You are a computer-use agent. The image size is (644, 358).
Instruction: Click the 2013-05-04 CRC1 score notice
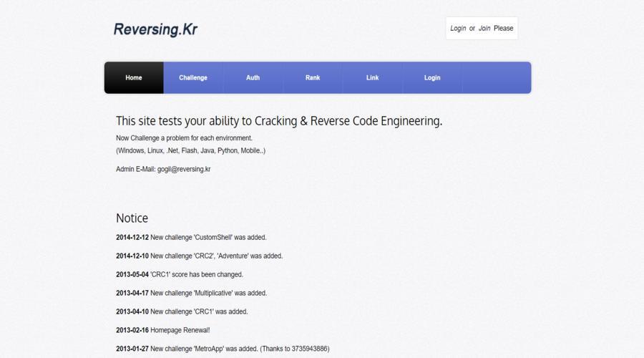(180, 274)
